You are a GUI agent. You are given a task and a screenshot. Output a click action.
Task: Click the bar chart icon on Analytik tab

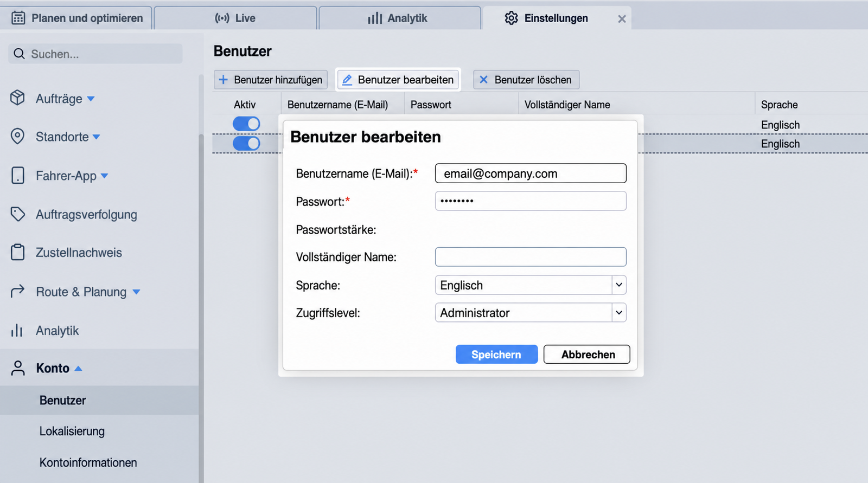375,18
